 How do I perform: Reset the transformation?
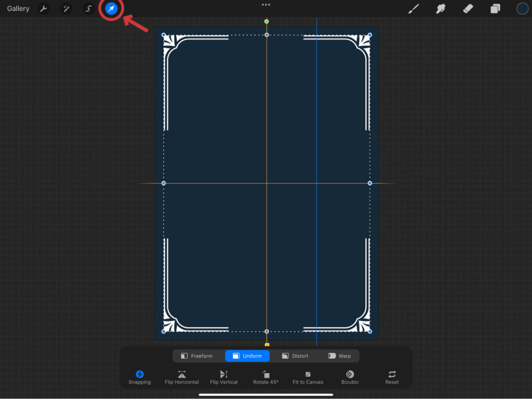point(392,377)
